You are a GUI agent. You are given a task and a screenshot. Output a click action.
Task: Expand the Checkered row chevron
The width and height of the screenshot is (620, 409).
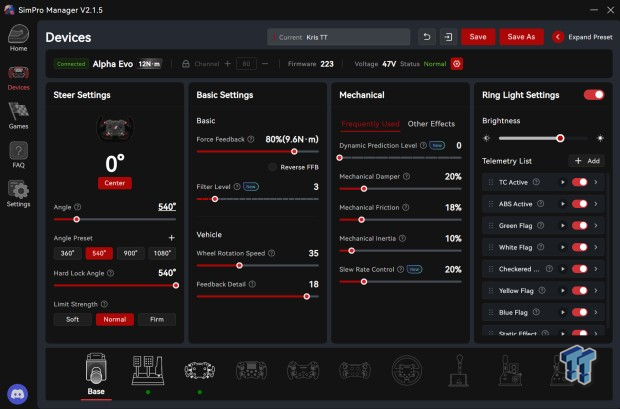pos(596,269)
